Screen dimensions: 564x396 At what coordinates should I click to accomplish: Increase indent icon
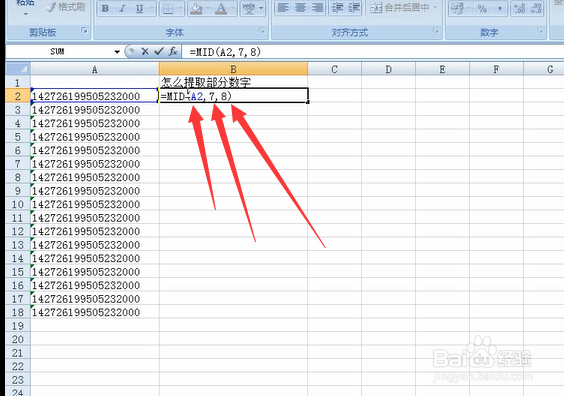[x=354, y=8]
